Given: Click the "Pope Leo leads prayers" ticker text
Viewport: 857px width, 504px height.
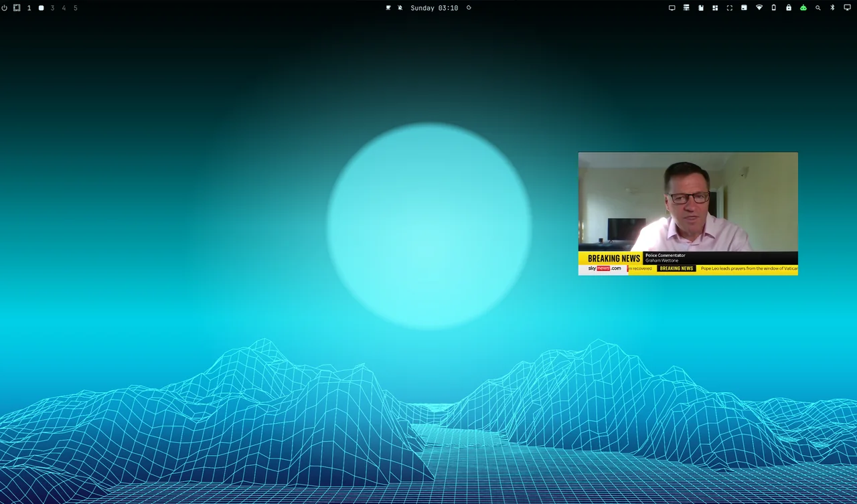Looking at the screenshot, I should pos(749,268).
